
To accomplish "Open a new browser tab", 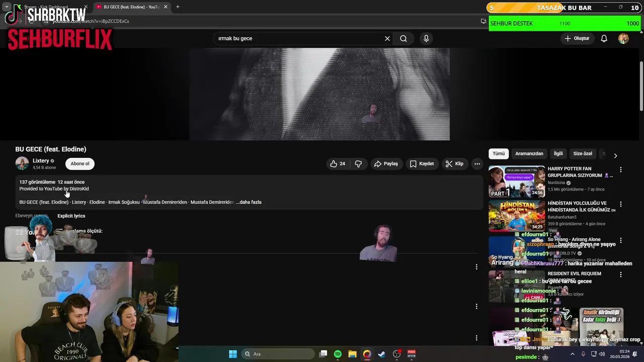I will pyautogui.click(x=178, y=7).
